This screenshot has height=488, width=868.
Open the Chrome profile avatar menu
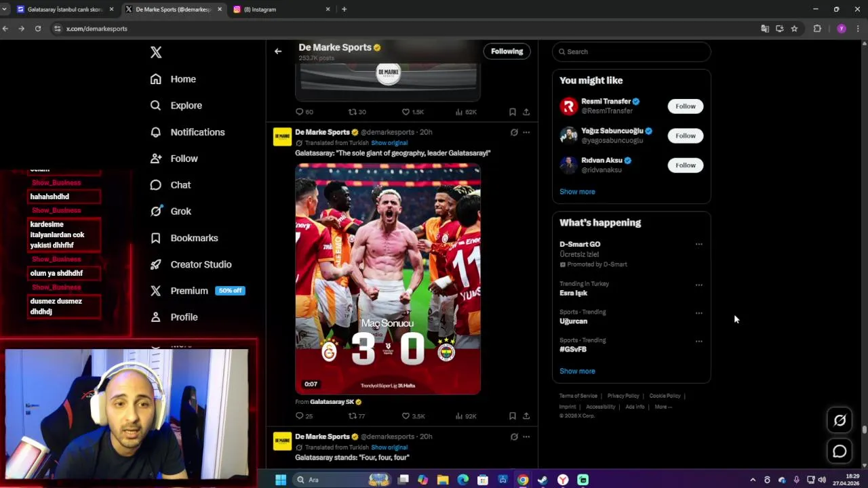click(842, 28)
